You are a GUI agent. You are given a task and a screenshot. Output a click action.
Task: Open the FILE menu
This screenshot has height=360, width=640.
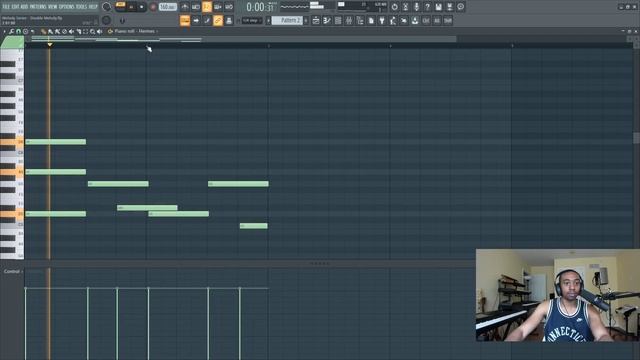[6, 7]
